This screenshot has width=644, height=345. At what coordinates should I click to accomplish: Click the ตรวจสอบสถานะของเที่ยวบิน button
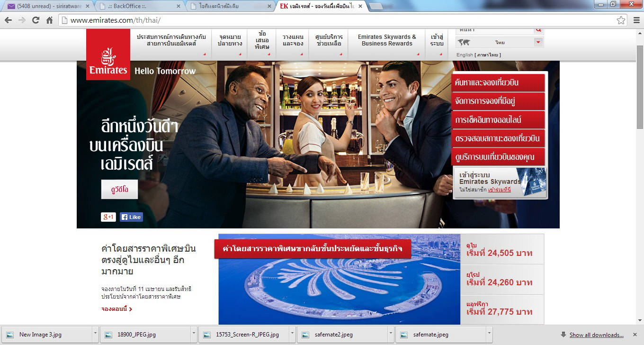tap(498, 138)
